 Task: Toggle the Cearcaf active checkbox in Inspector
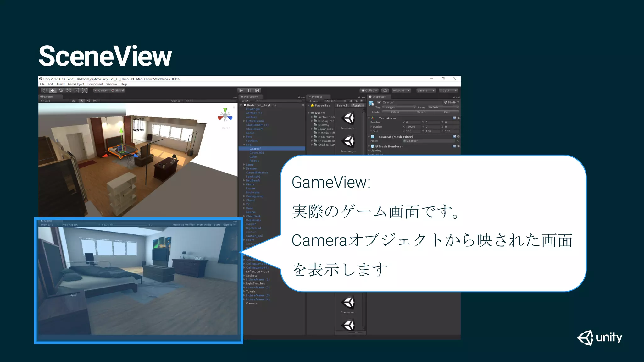[379, 102]
